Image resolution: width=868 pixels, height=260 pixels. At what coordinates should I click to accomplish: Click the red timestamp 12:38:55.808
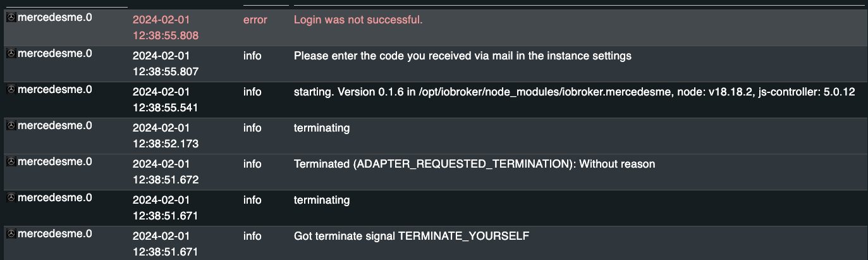click(165, 36)
